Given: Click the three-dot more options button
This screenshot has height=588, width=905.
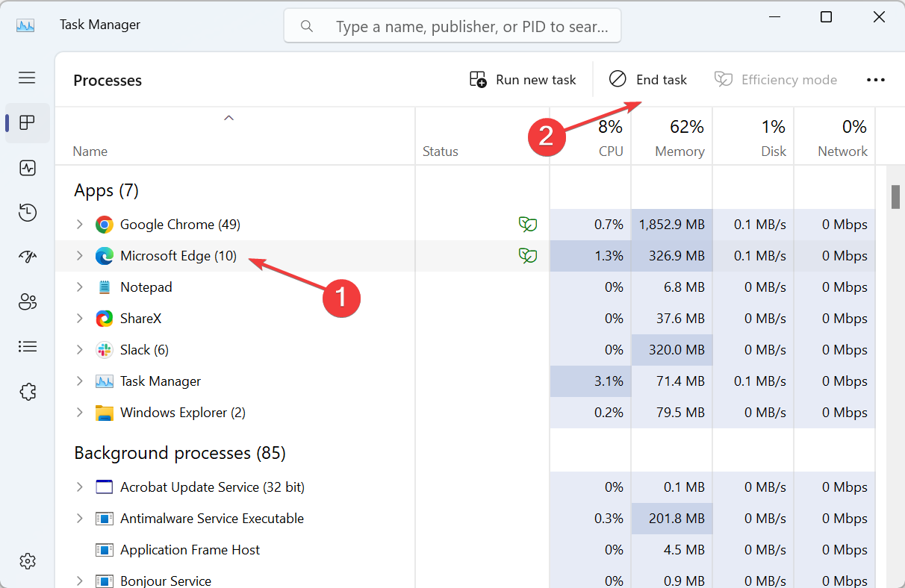Looking at the screenshot, I should 875,80.
